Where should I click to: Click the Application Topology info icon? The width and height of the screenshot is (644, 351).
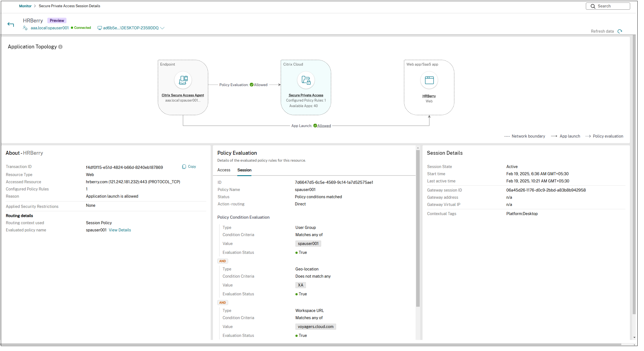[x=60, y=47]
